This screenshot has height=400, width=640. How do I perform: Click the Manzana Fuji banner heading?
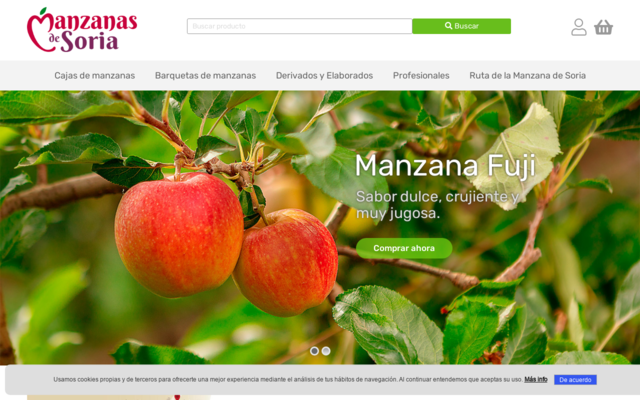[445, 166]
